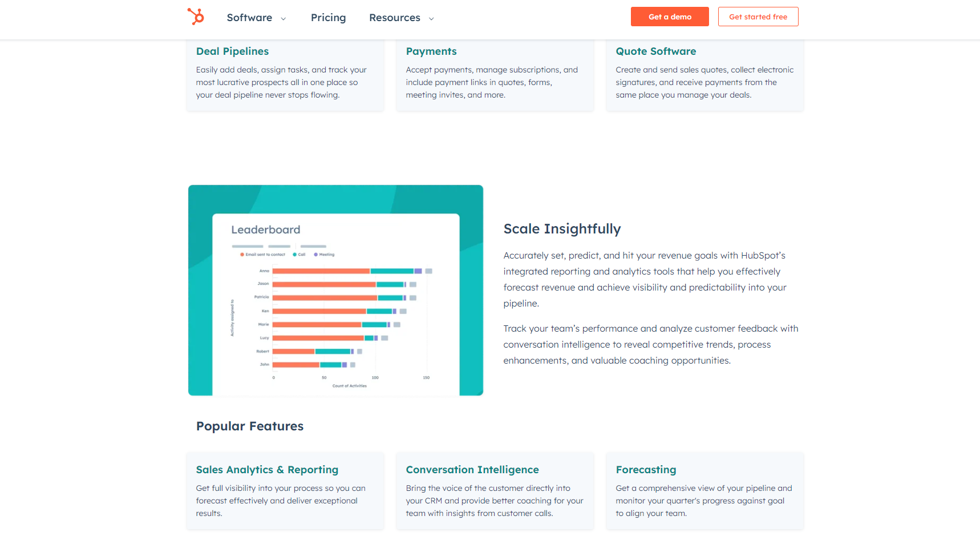
Task: Open the Software menu
Action: coord(249,18)
